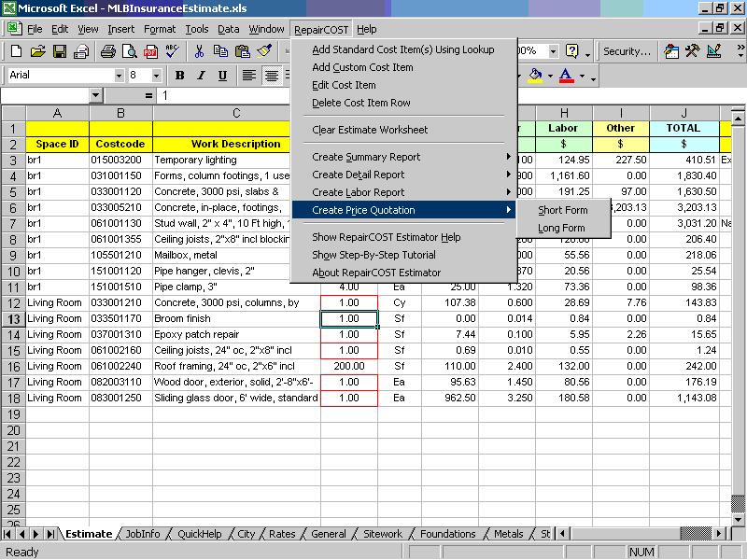747x560 pixels.
Task: Switch to the JobInfo sheet tab
Action: click(143, 534)
